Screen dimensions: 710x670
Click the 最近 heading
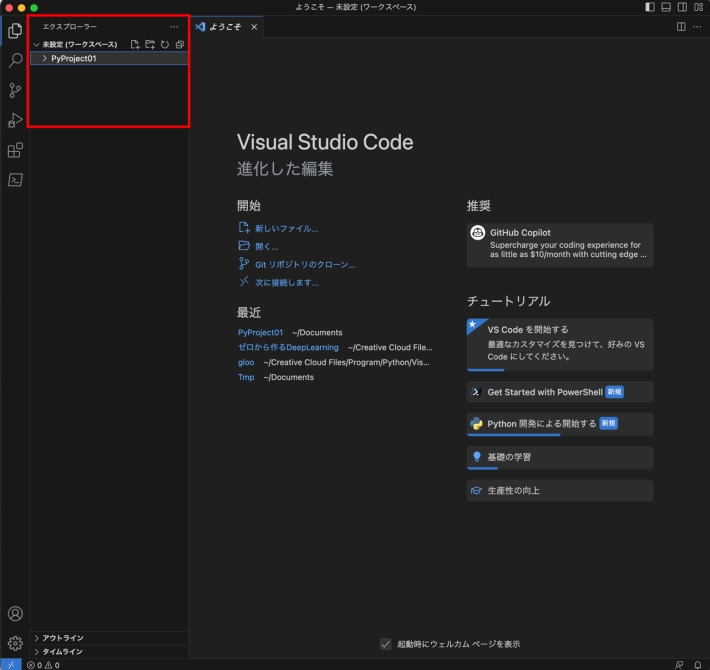249,312
